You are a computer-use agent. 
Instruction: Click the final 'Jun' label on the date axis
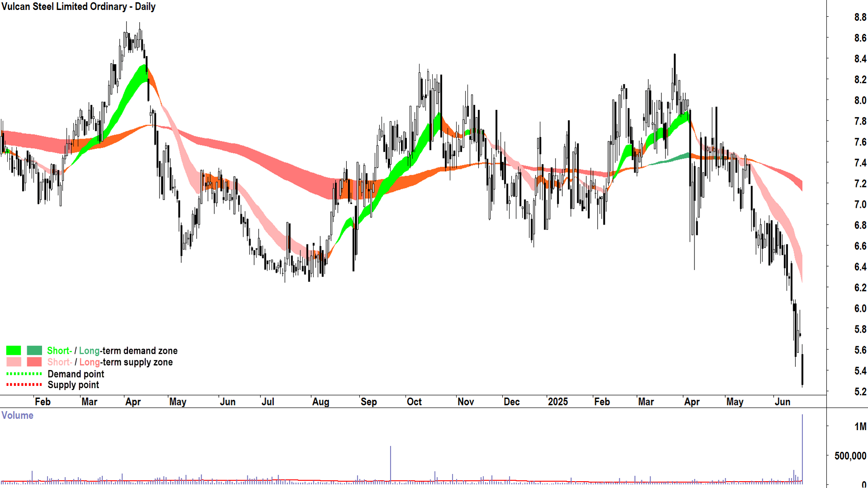pos(783,402)
